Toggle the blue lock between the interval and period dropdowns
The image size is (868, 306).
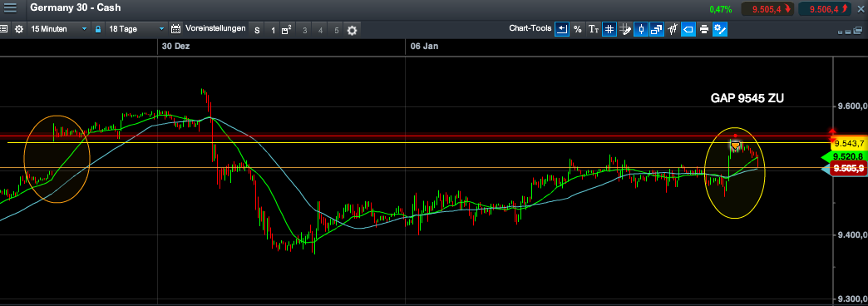click(x=98, y=29)
